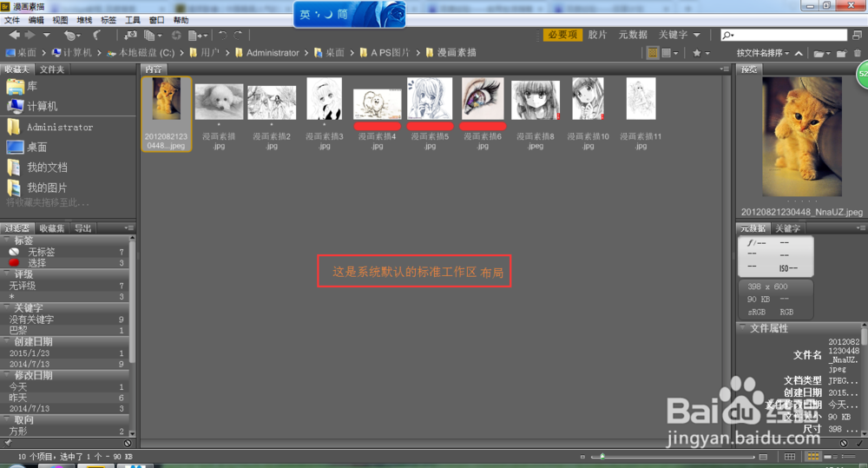Toggle ascending order arrow
868x468 pixels.
click(799, 53)
